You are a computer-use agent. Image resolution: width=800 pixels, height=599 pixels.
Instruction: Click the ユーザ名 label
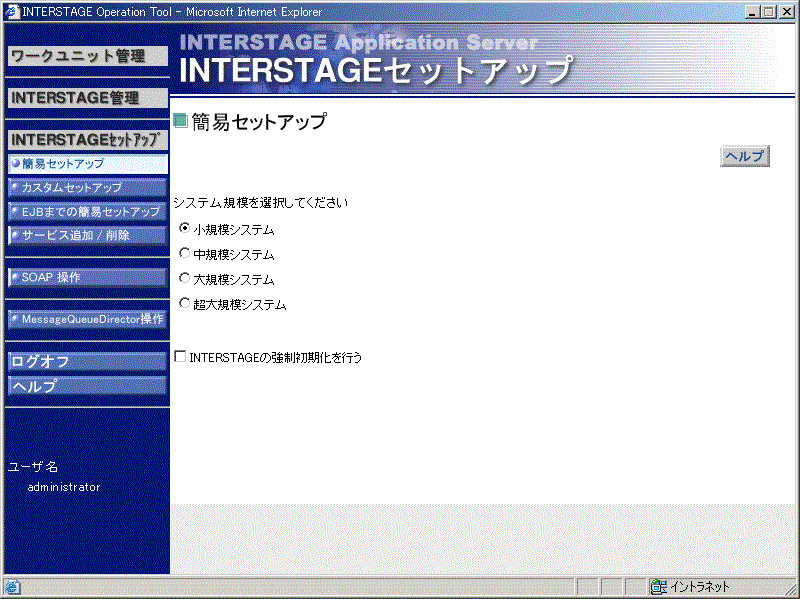(33, 466)
